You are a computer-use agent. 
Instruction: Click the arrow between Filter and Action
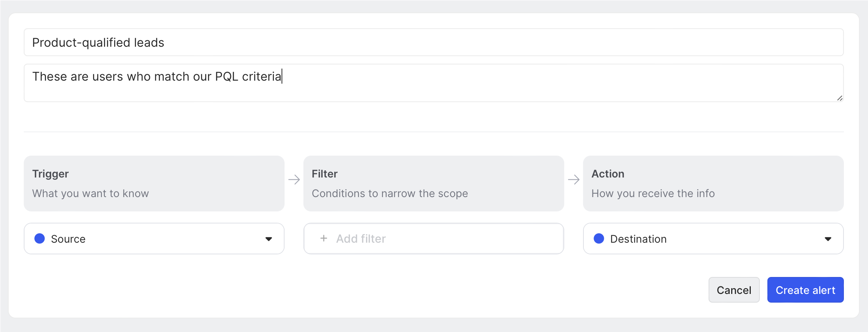click(x=574, y=179)
